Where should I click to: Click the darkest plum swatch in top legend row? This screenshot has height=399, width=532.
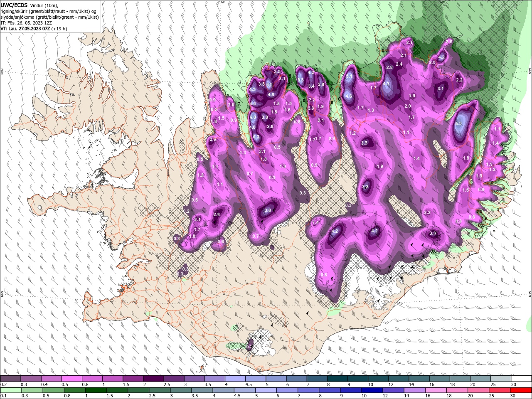pos(153,378)
